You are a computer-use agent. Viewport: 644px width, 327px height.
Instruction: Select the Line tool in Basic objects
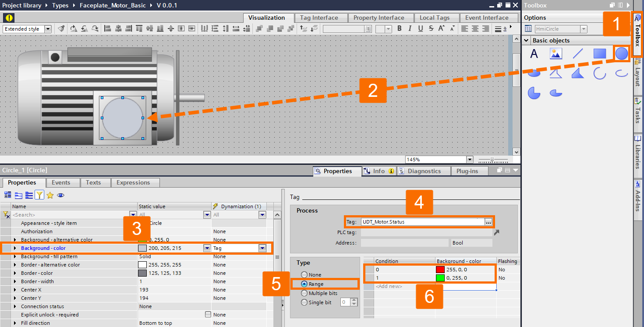coord(577,53)
